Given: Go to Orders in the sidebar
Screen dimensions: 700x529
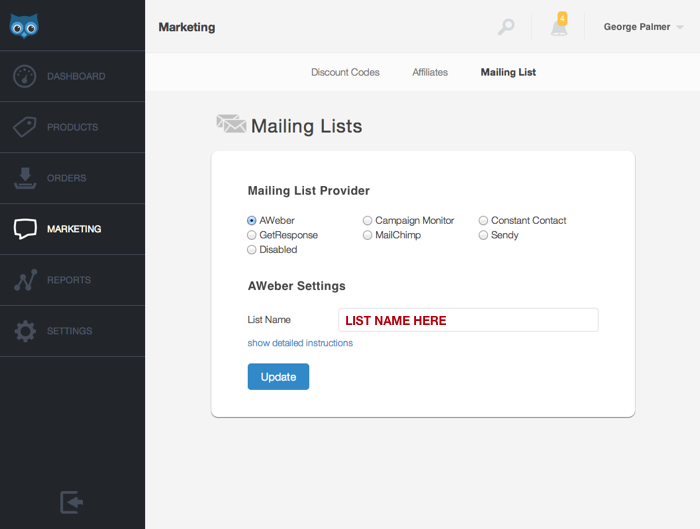Looking at the screenshot, I should pyautogui.click(x=72, y=178).
